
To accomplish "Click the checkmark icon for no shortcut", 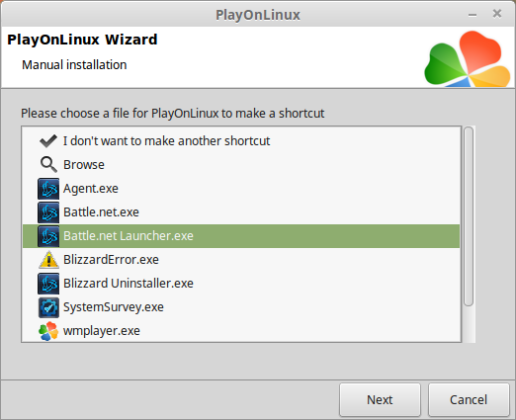I will (x=48, y=141).
